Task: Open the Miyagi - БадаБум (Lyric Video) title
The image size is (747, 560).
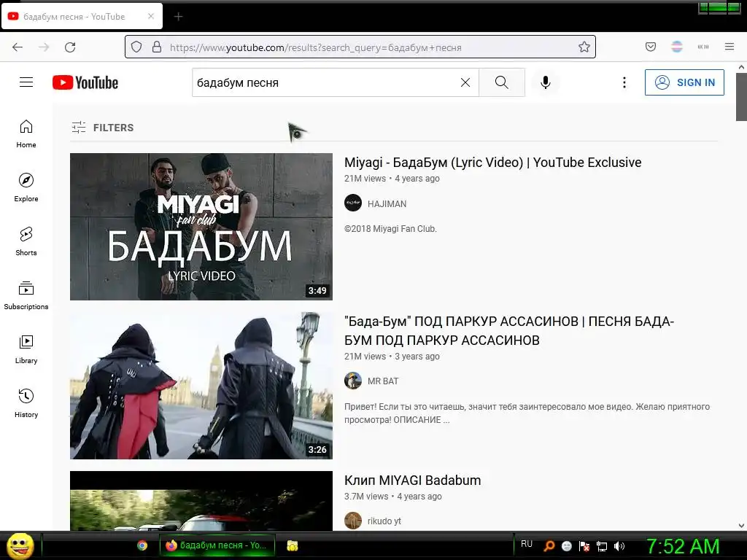Action: tap(492, 163)
